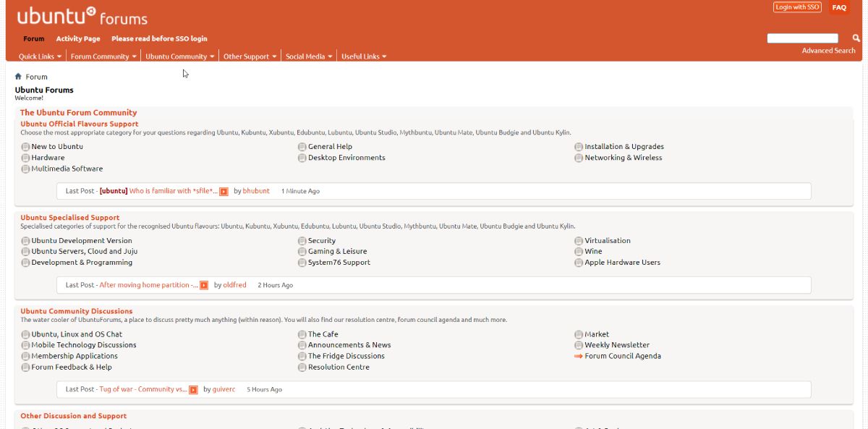Click the Login with SSO button
Viewport: 868px width, 429px height.
[797, 7]
